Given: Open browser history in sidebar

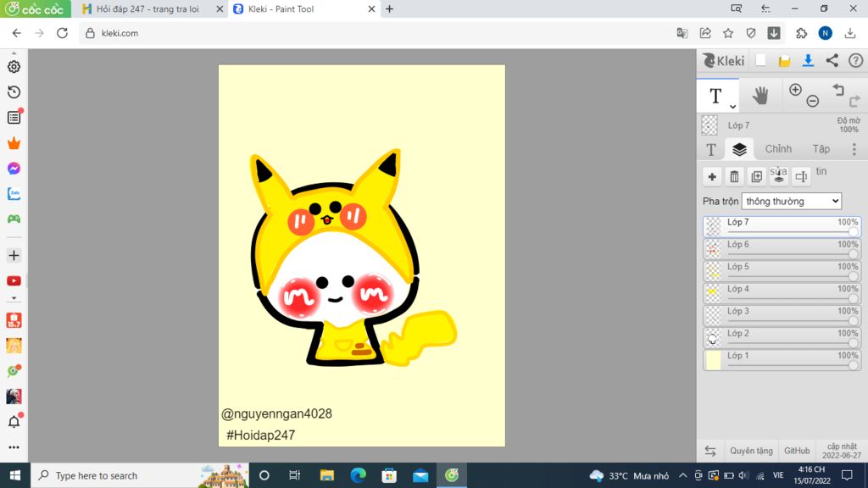Looking at the screenshot, I should click(x=14, y=91).
